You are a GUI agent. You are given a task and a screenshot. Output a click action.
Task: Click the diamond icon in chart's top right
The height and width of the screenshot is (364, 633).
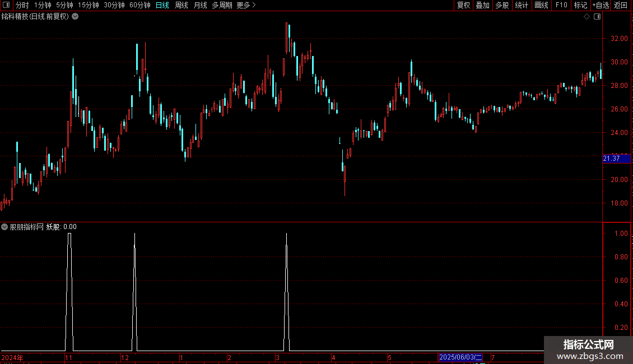pos(587,17)
